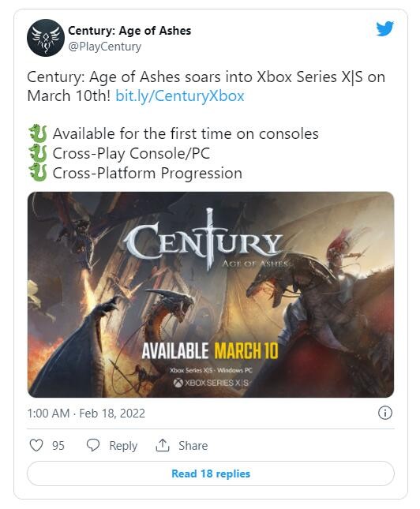420x509 pixels.
Task: Click the reply speech bubble icon
Action: pyautogui.click(x=93, y=445)
